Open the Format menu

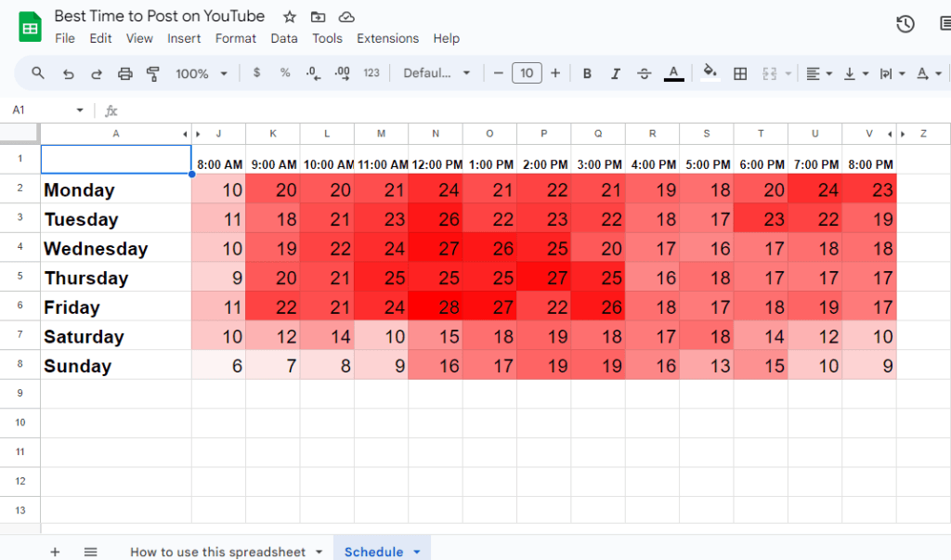point(235,38)
